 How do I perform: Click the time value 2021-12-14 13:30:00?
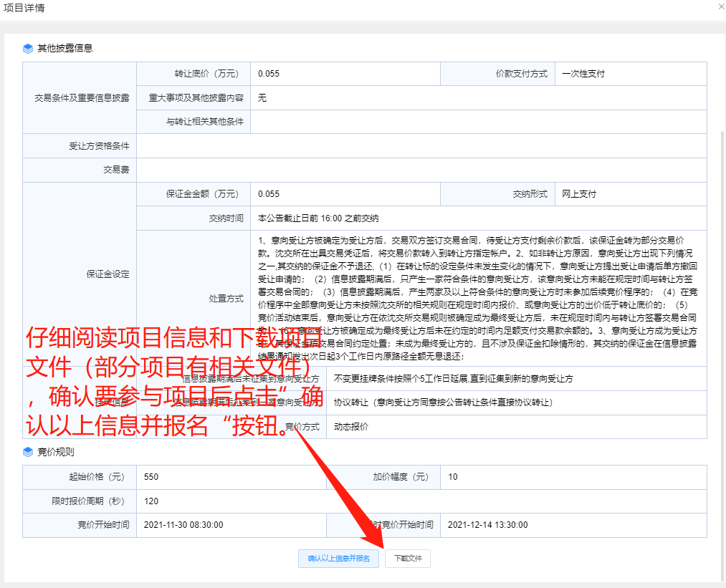[487, 525]
